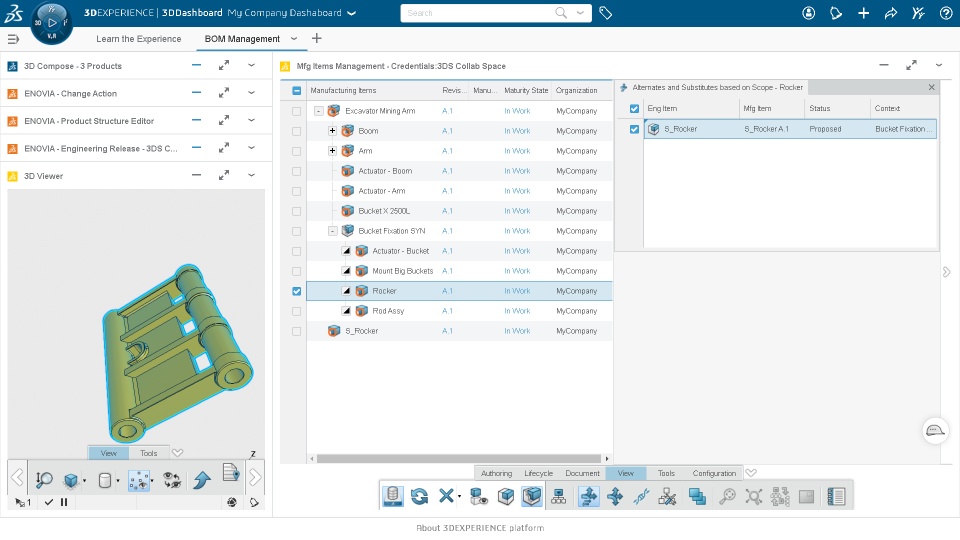Open the My Company Dashboard dropdown
Screen dimensions: 960x540
351,13
